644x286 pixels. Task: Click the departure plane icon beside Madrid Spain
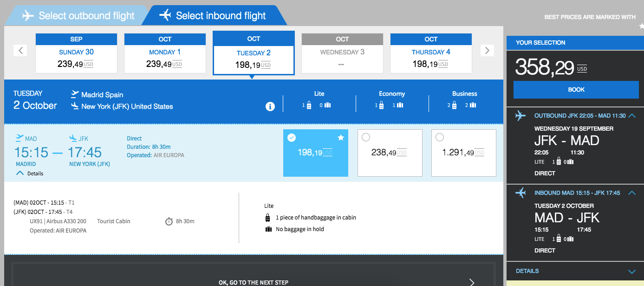(75, 94)
